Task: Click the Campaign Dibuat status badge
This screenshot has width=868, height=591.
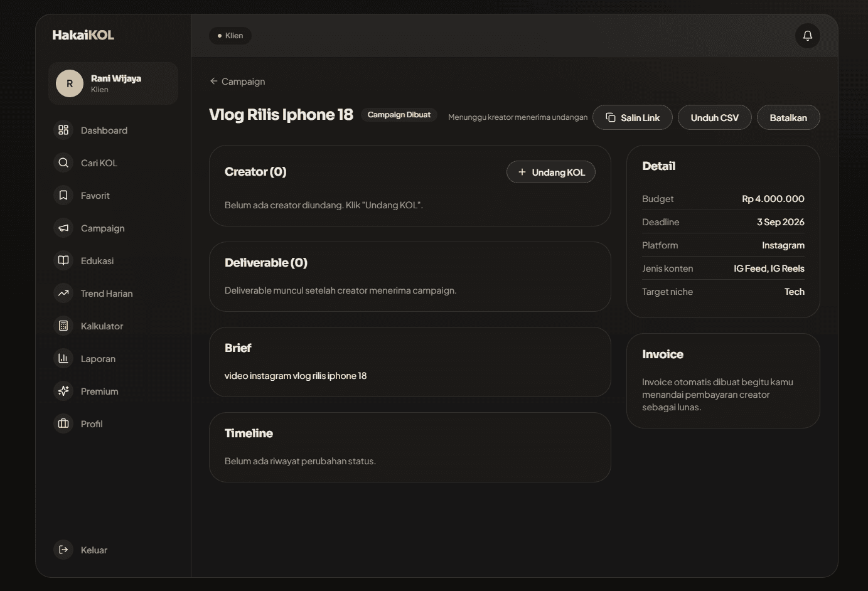Action: [399, 115]
